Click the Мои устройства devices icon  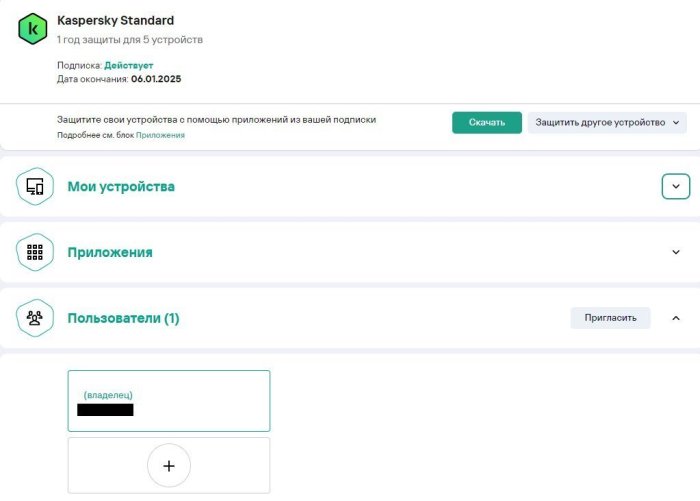pyautogui.click(x=35, y=187)
